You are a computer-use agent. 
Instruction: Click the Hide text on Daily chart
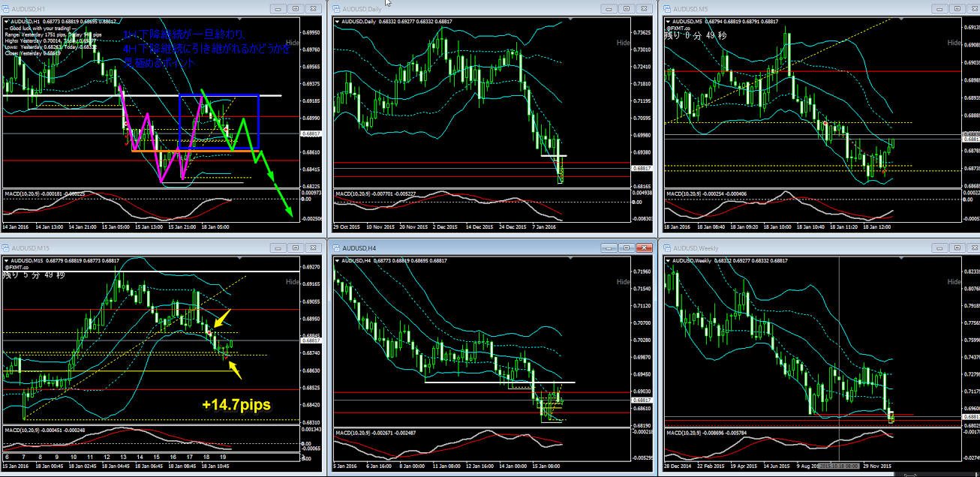(x=624, y=43)
